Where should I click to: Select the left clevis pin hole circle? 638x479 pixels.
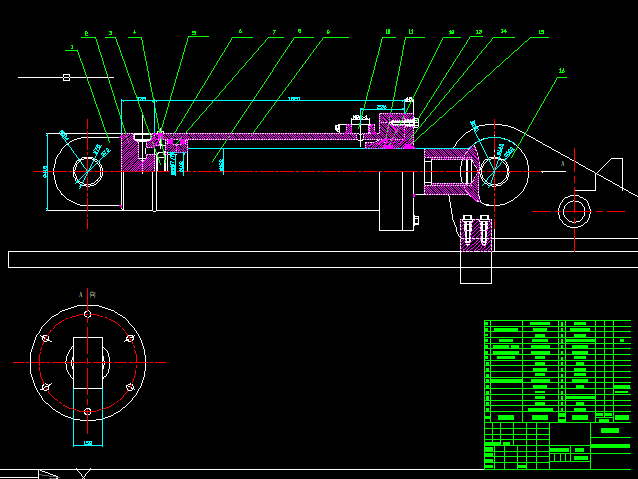click(87, 172)
